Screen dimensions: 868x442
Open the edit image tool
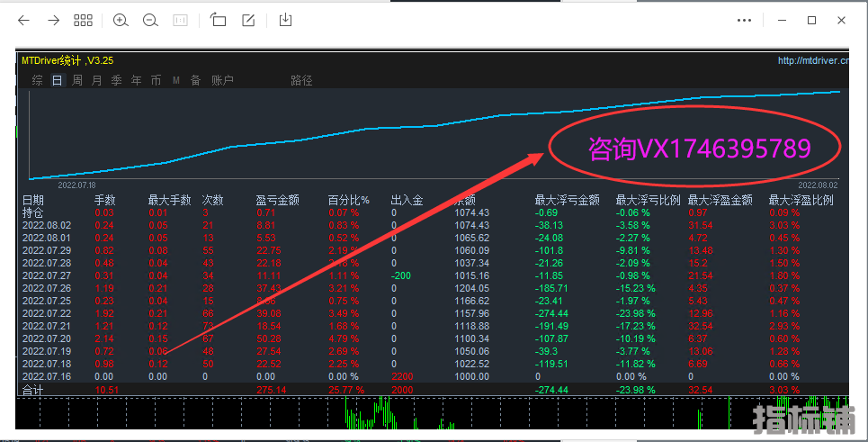(248, 20)
